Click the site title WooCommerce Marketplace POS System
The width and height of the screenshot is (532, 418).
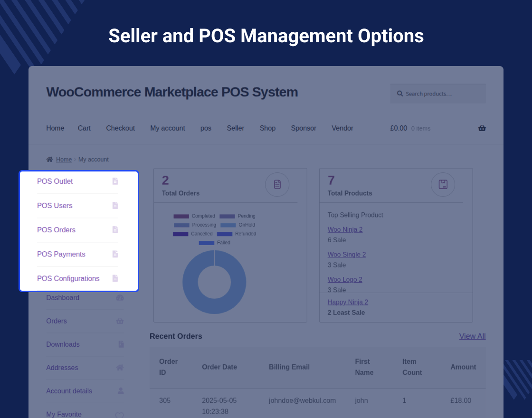click(x=172, y=92)
